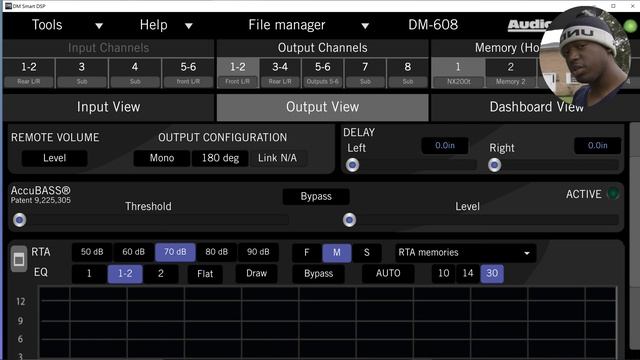Open the Help menu
This screenshot has width=640, height=360.
[153, 25]
